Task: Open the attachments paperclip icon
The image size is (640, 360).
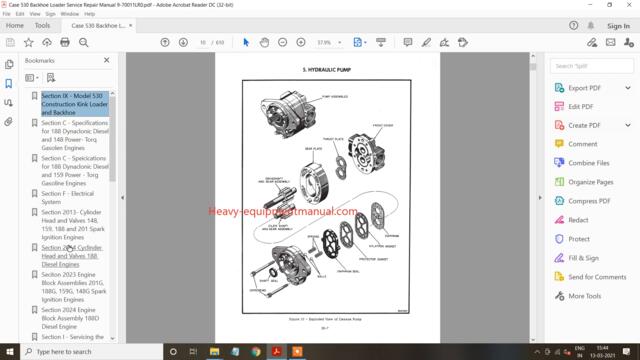Action: click(x=9, y=122)
